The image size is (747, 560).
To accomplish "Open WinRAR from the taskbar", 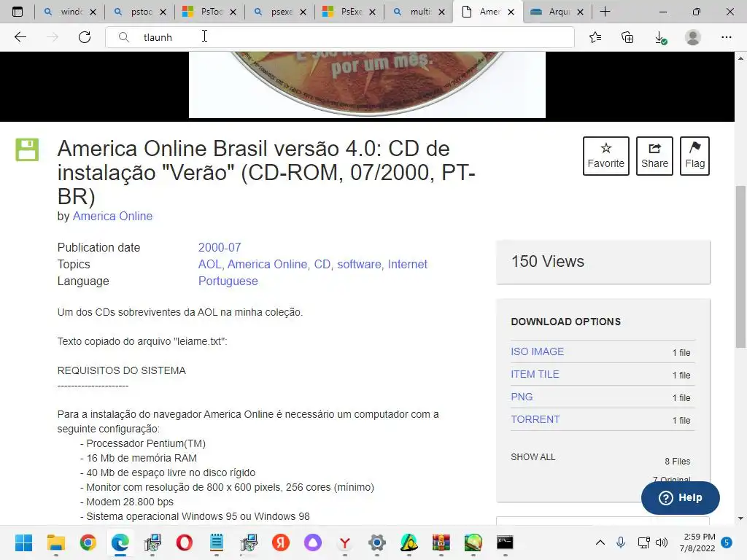I will coord(441,542).
